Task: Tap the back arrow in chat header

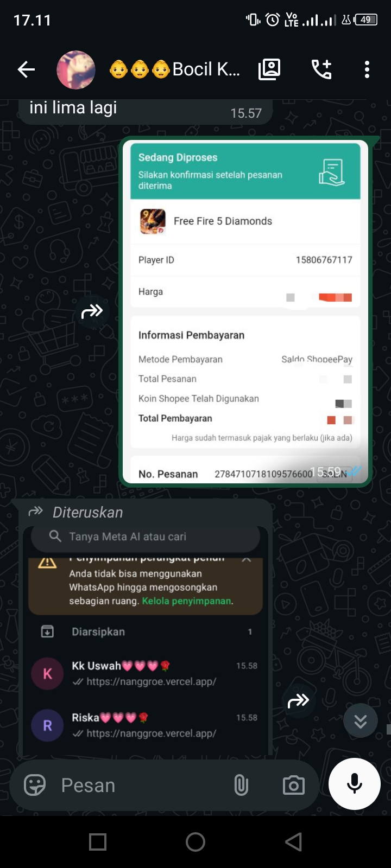Action: 26,69
